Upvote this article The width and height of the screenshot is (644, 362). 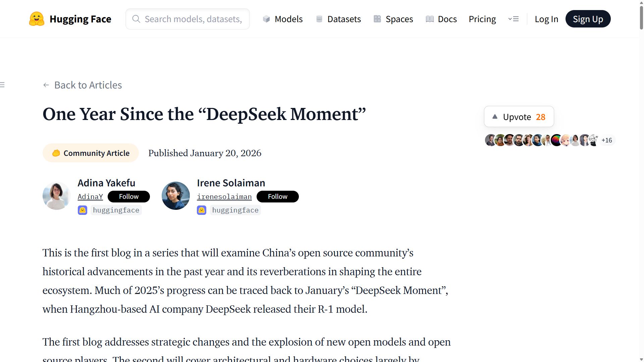pos(519,117)
